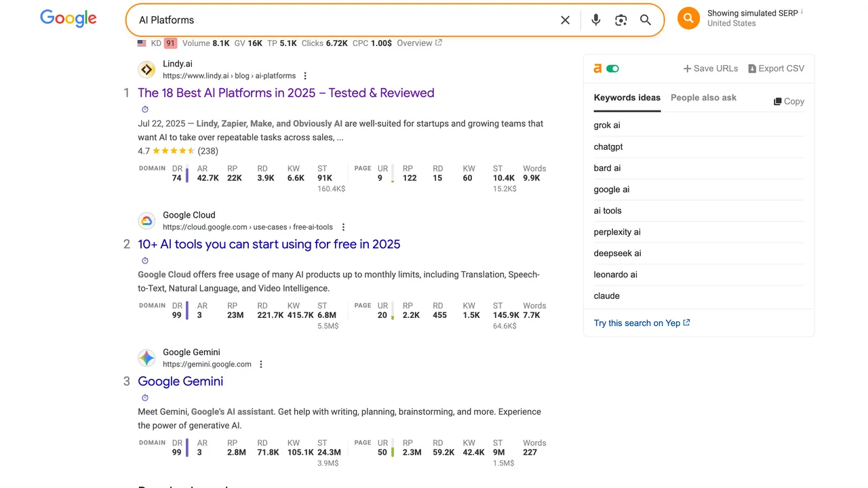The height and width of the screenshot is (488, 868).
Task: Click the orange Ahrefs 'a' logo in sidebar
Action: [x=597, y=68]
